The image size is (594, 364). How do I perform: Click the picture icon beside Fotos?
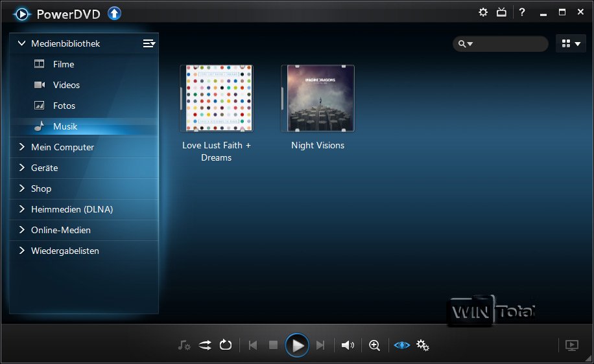(x=40, y=105)
